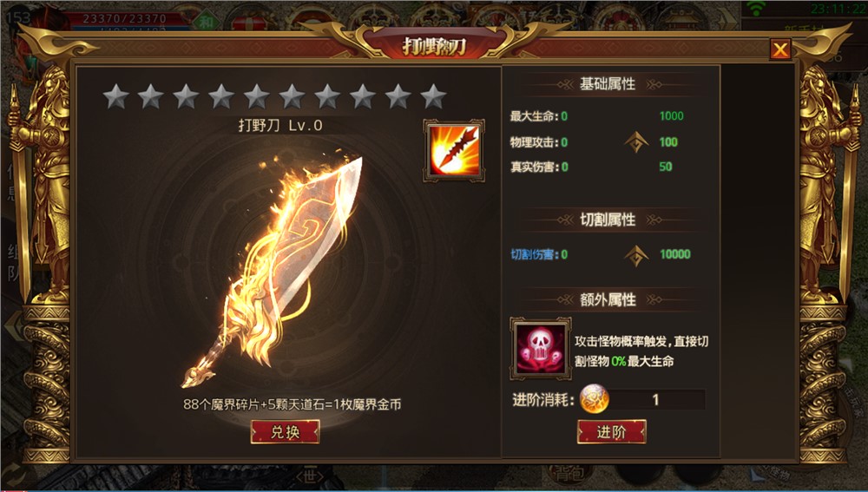
Task: Select the first gray star
Action: 116,97
